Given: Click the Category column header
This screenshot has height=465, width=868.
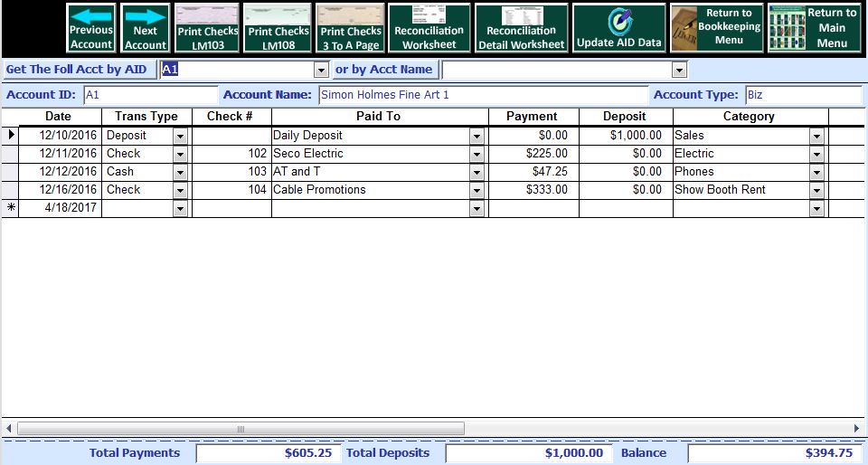Looking at the screenshot, I should 749,116.
